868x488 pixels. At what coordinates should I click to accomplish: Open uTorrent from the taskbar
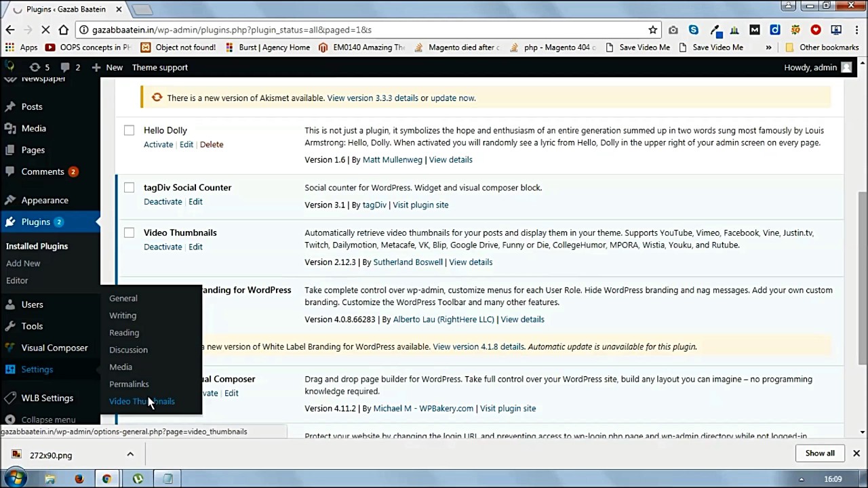[x=138, y=479]
